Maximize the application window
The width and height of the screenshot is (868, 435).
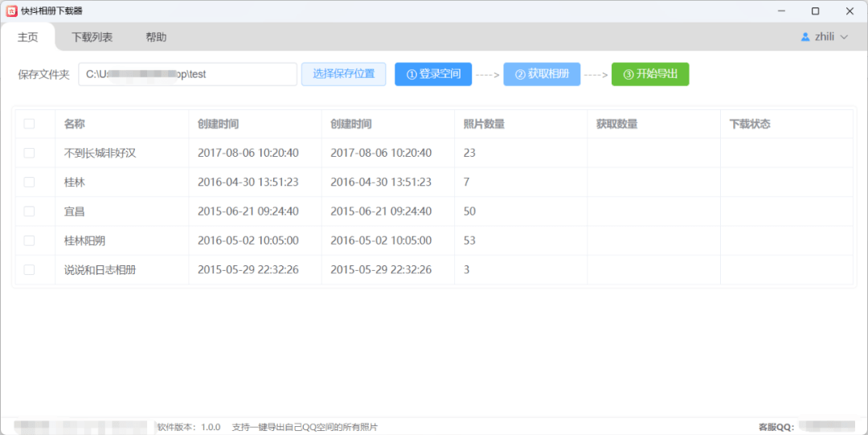[815, 11]
